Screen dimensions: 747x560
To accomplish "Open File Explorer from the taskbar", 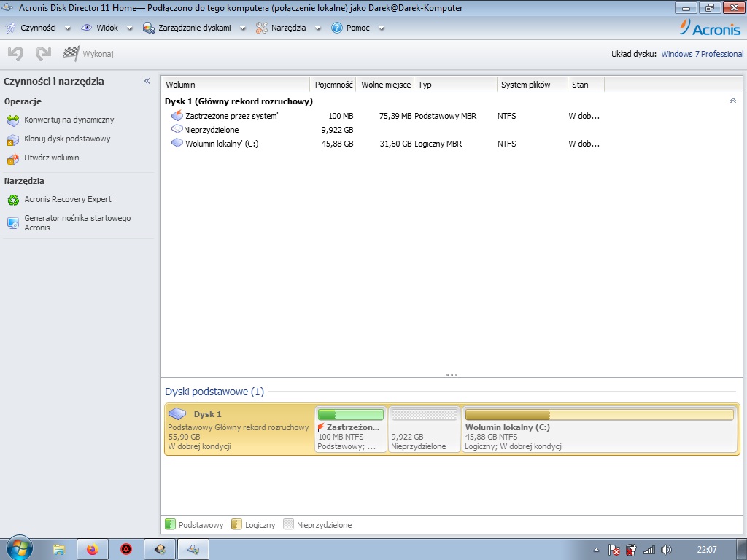I will [58, 550].
